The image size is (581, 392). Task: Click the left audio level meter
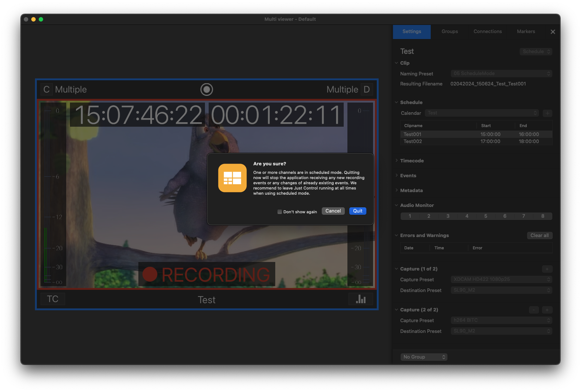coord(53,194)
